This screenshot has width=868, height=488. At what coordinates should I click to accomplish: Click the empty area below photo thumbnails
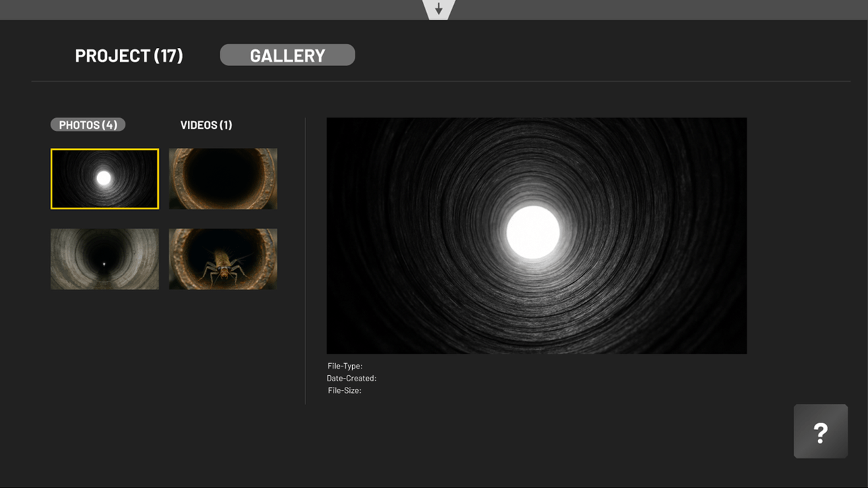click(163, 351)
